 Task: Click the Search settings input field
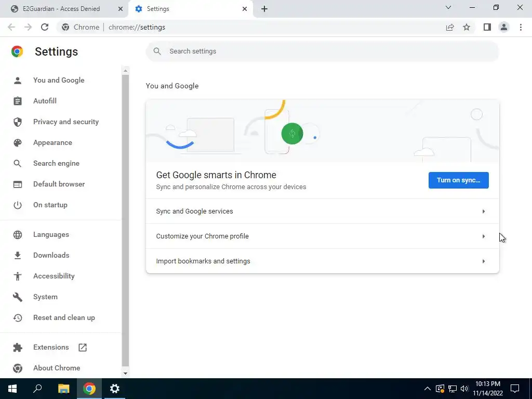[322, 51]
